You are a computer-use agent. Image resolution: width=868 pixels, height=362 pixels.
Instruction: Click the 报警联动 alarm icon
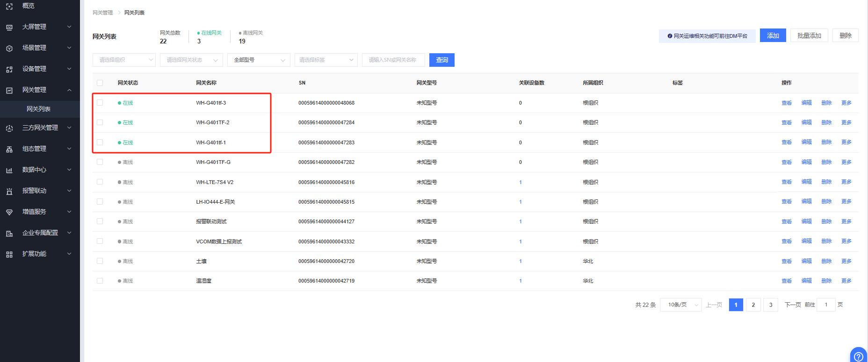[9, 191]
